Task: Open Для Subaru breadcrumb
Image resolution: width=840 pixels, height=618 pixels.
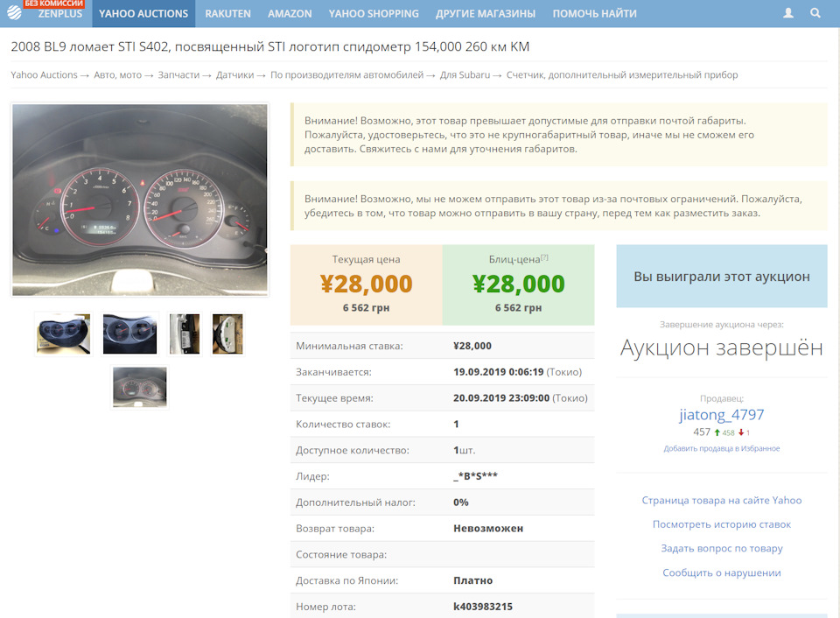Action: click(x=465, y=75)
